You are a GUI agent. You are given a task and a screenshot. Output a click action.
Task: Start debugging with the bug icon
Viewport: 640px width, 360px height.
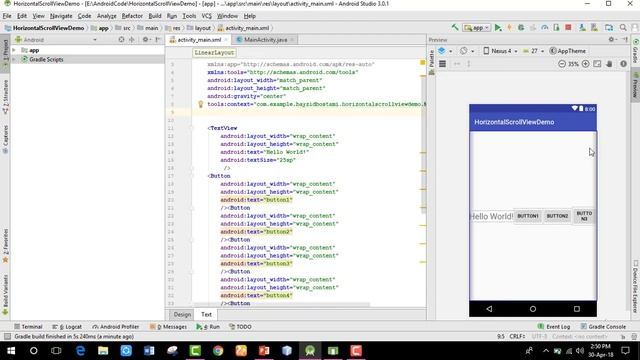pyautogui.click(x=521, y=27)
